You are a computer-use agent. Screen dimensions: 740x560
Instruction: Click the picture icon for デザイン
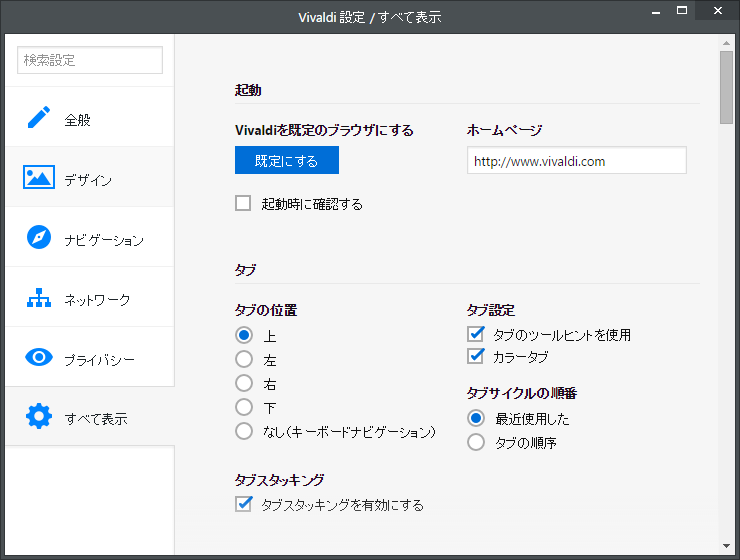point(39,177)
